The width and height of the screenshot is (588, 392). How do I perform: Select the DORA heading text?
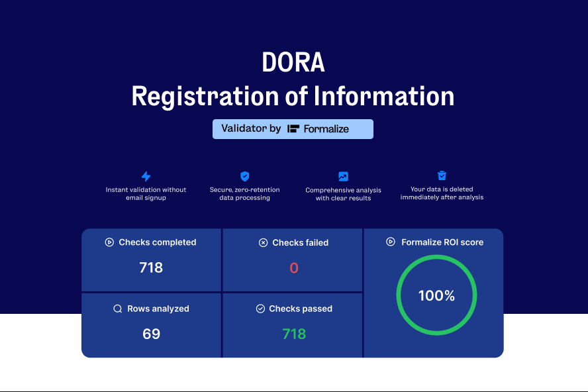(293, 62)
